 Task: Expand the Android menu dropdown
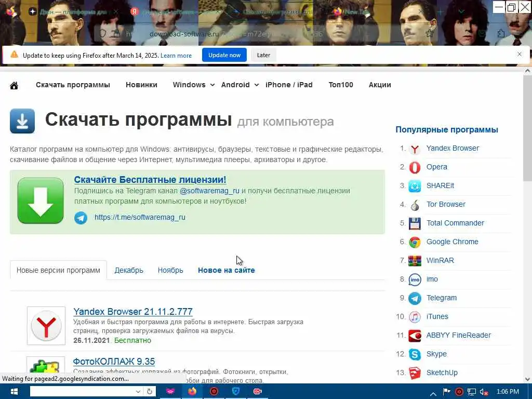257,85
